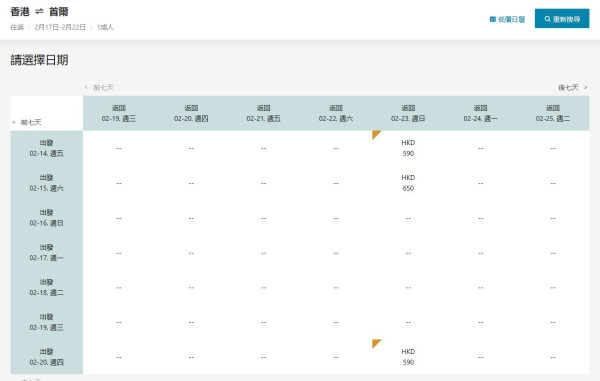The image size is (600, 381).
Task: Click the 首爾 destination city text
Action: pos(59,12)
